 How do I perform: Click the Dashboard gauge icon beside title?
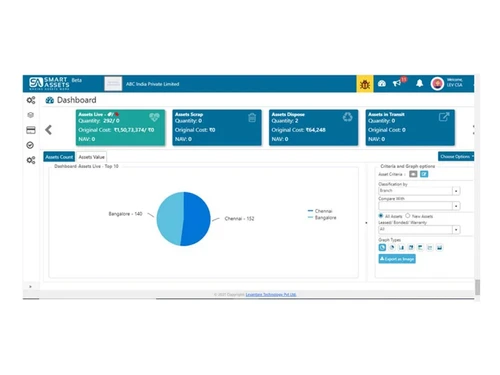pos(50,100)
